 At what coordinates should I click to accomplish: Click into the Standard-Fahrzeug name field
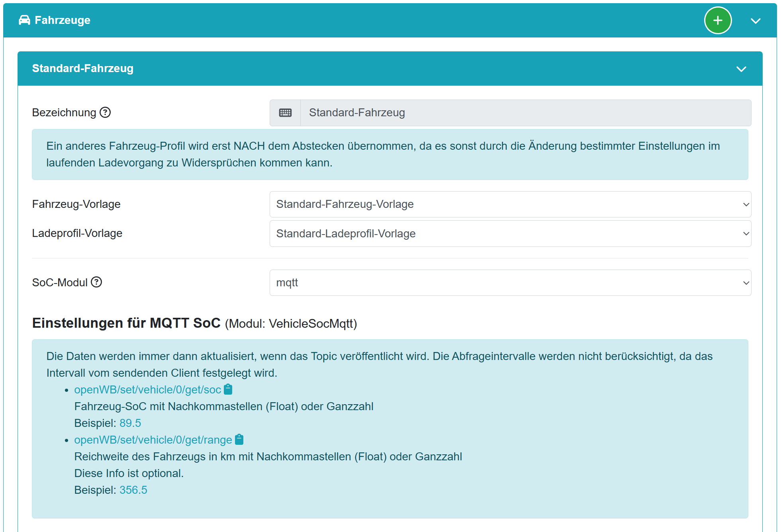[525, 113]
